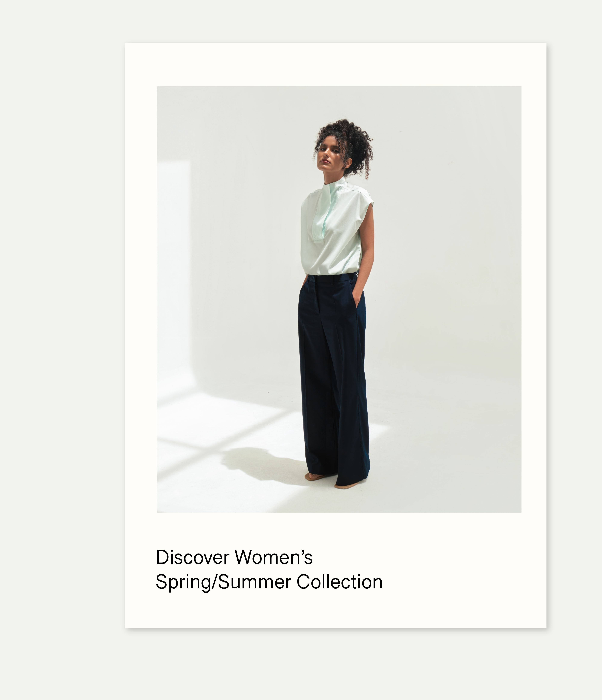Click the word "Collection" in the caption
This screenshot has height=700, width=602.
339,582
